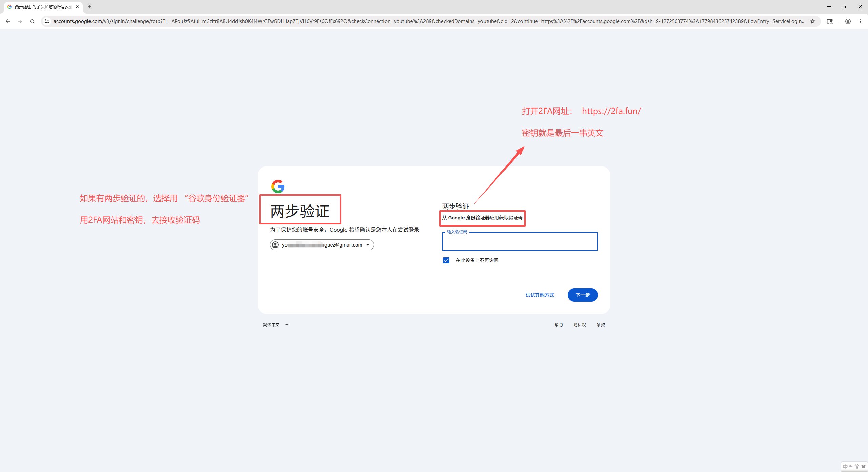Click the IME language indicator in tray

tap(845, 467)
